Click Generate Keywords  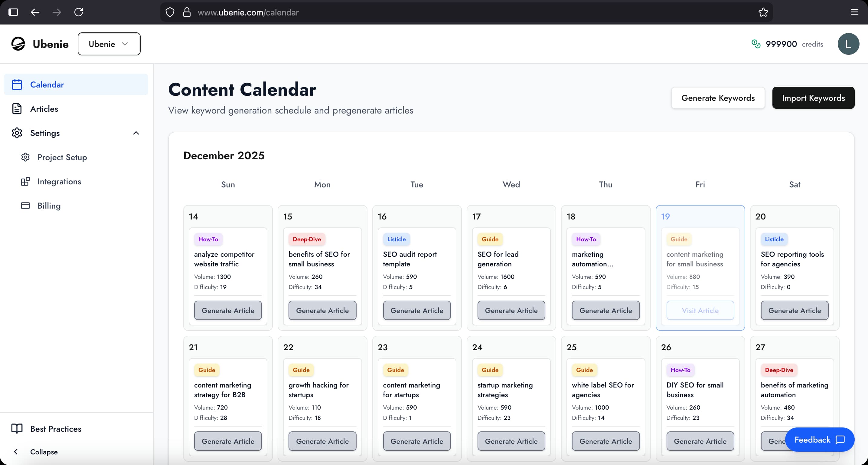[x=718, y=98]
